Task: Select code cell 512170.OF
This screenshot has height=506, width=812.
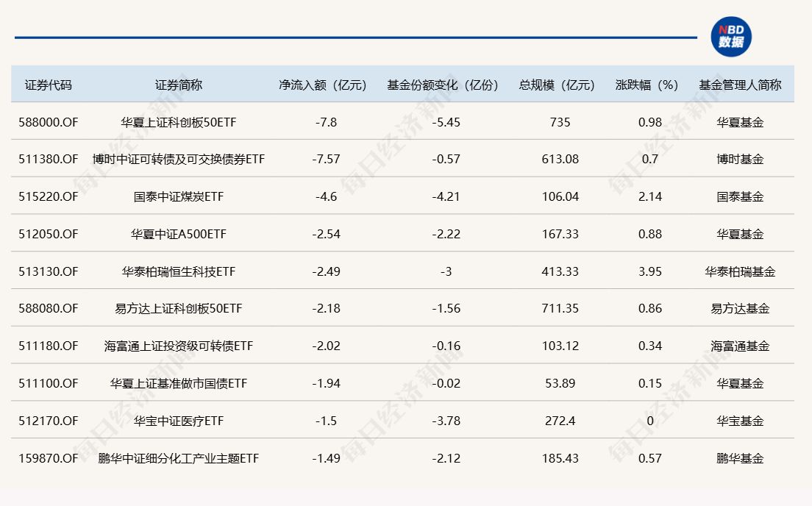Action: tap(48, 421)
